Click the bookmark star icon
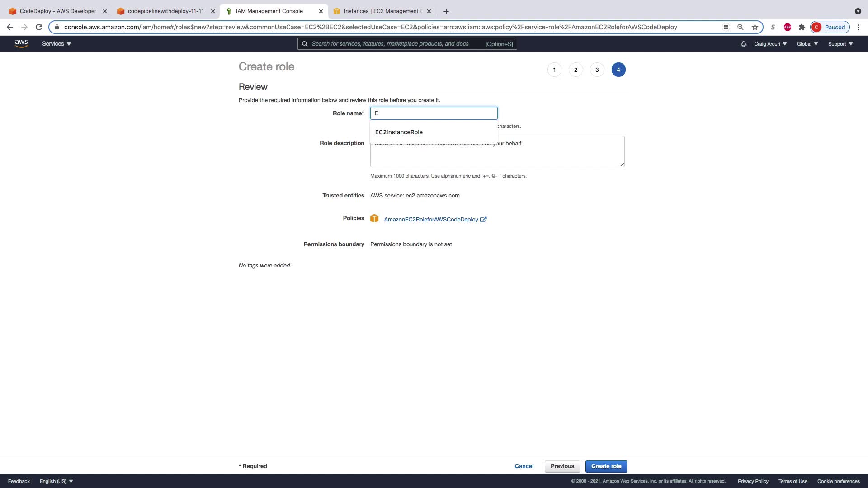The width and height of the screenshot is (868, 488). pyautogui.click(x=755, y=27)
